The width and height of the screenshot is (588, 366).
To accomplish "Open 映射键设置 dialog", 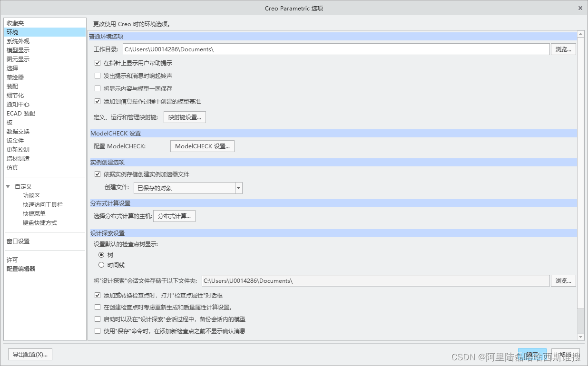I will click(x=185, y=117).
